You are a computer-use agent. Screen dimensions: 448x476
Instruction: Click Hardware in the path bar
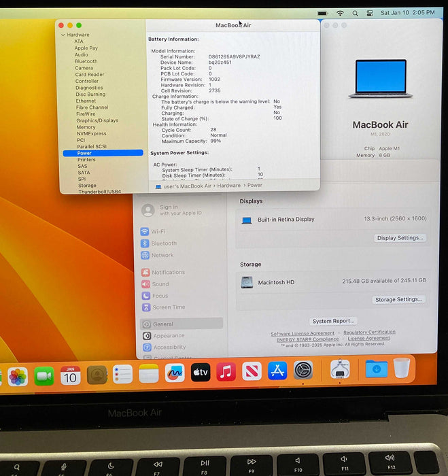click(x=229, y=186)
